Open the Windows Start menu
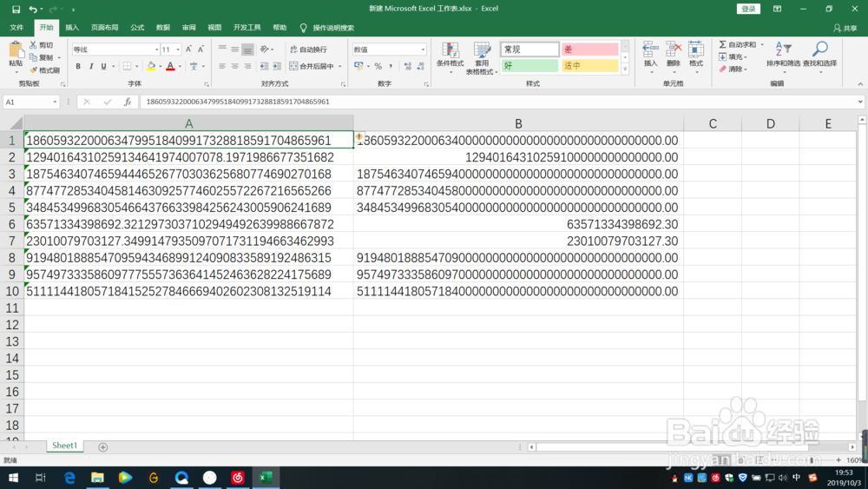868x489 pixels. [x=13, y=478]
